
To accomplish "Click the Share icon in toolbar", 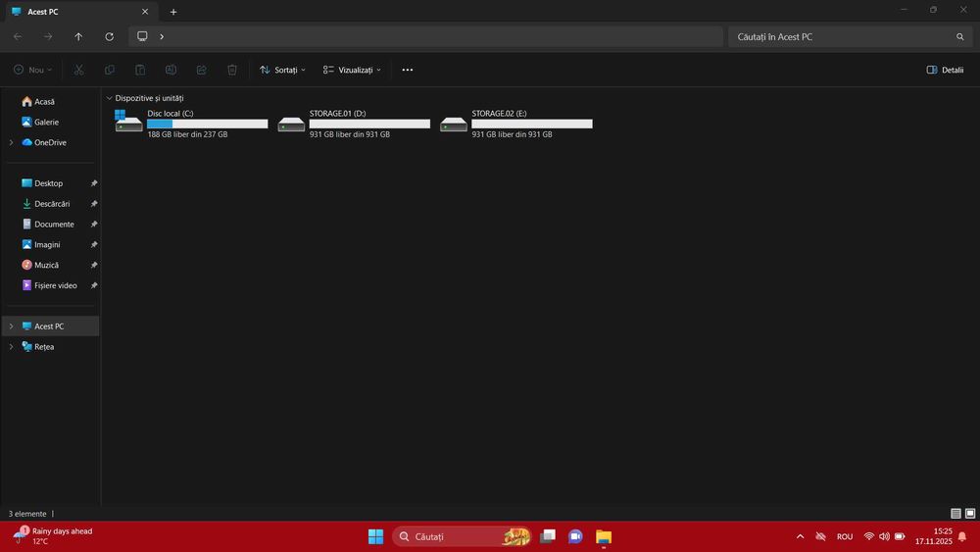I will [201, 70].
